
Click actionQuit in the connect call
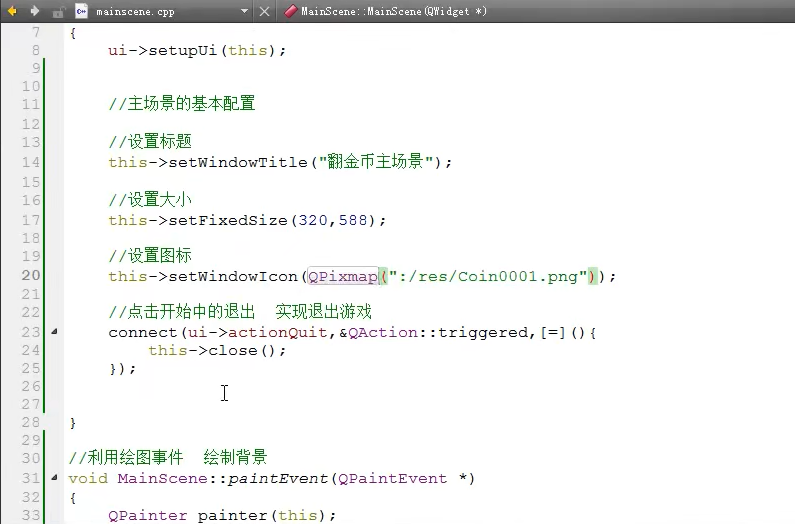[x=278, y=333]
